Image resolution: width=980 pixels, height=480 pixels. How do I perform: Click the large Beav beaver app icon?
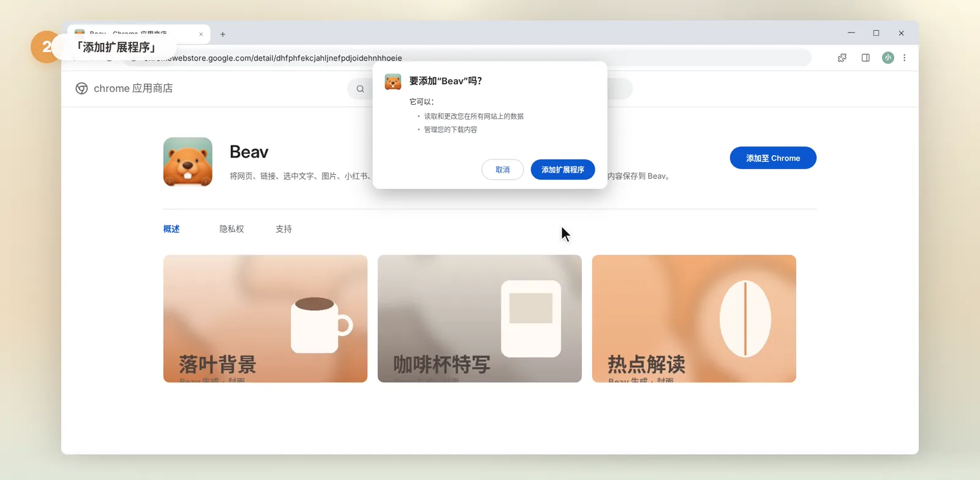[x=188, y=162]
